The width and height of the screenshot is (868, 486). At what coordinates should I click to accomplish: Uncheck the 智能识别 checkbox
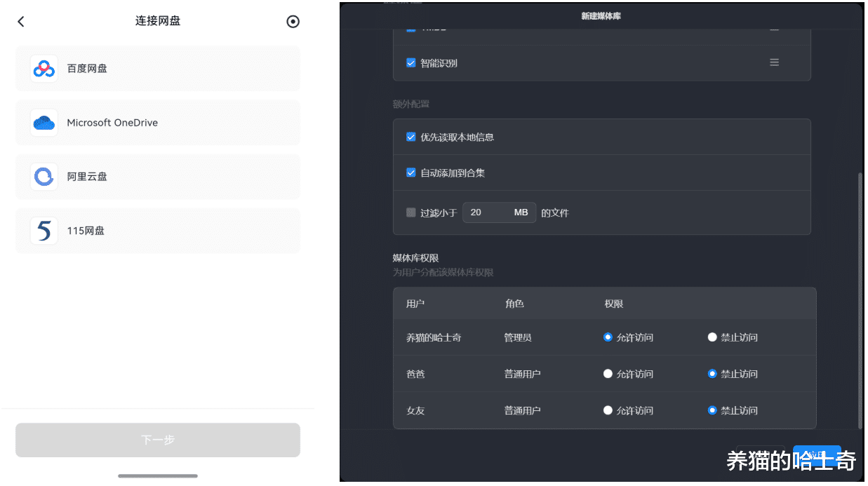click(x=411, y=62)
